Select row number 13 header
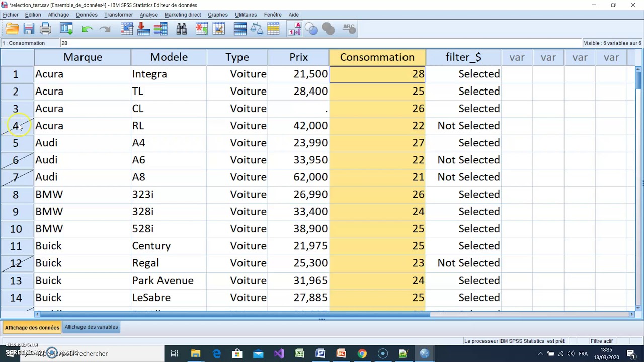Viewport: 644px width, 362px height. point(16,281)
